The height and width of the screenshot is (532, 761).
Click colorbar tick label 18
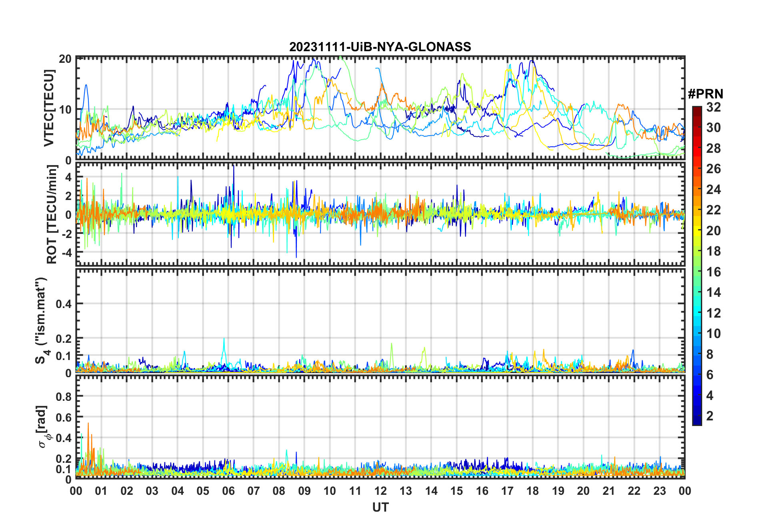point(713,251)
